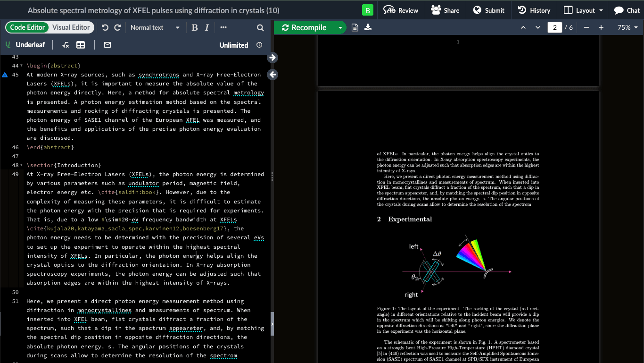Image resolution: width=644 pixels, height=363 pixels.
Task: Open the Layout dropdown
Action: (583, 10)
